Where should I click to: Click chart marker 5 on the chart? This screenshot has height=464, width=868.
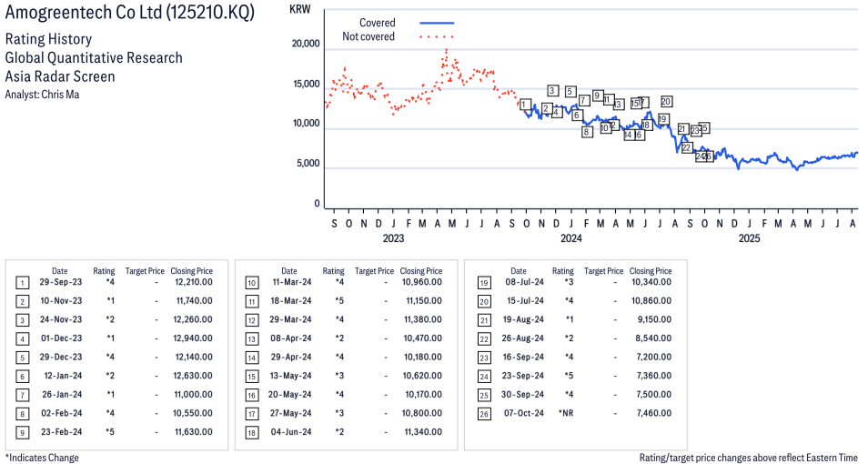(570, 91)
